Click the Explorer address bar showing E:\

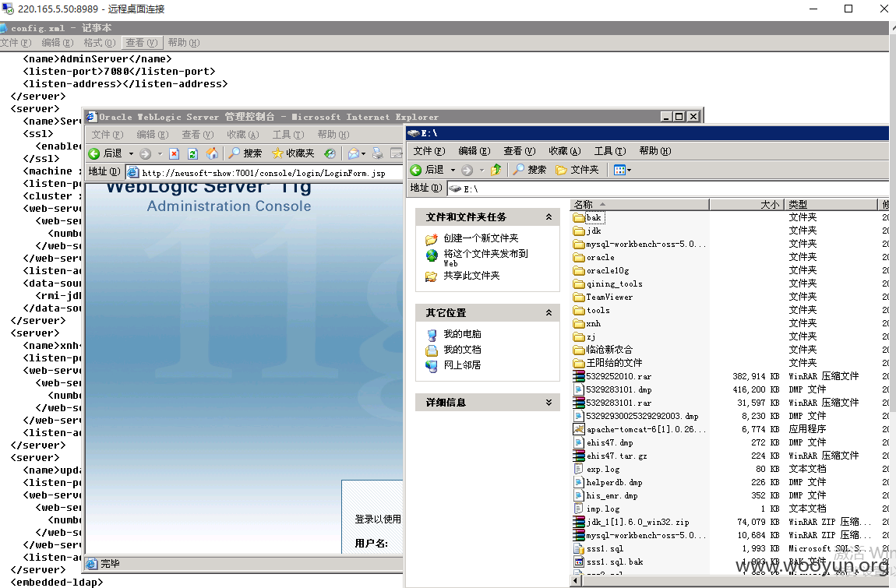click(668, 188)
